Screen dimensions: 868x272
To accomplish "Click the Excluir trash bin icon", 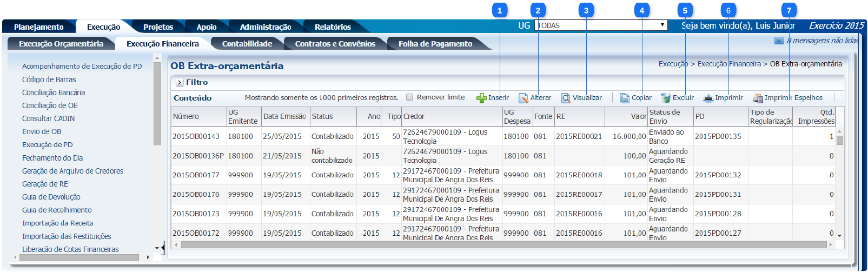I will pos(666,98).
